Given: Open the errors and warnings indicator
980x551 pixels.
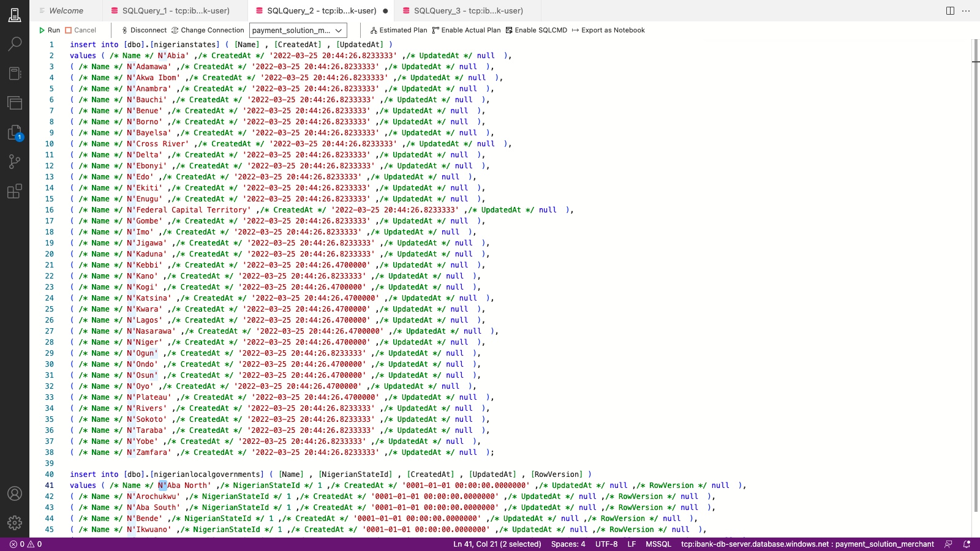Looking at the screenshot, I should click(26, 544).
